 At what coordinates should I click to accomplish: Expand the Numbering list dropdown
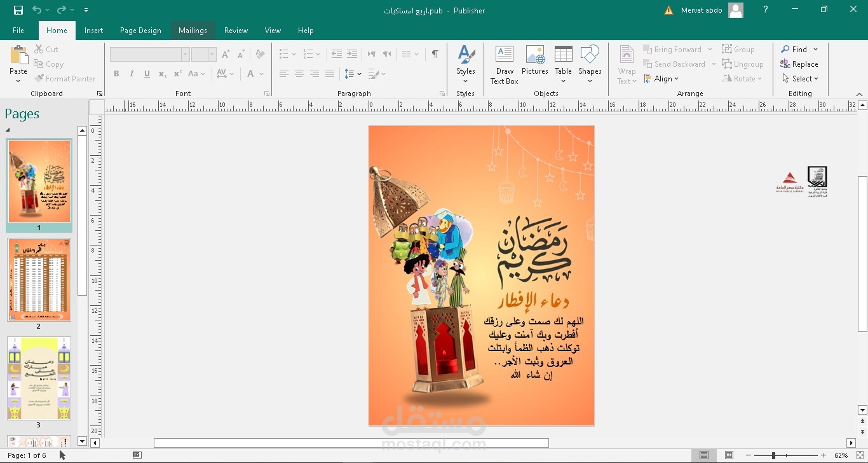(317, 54)
